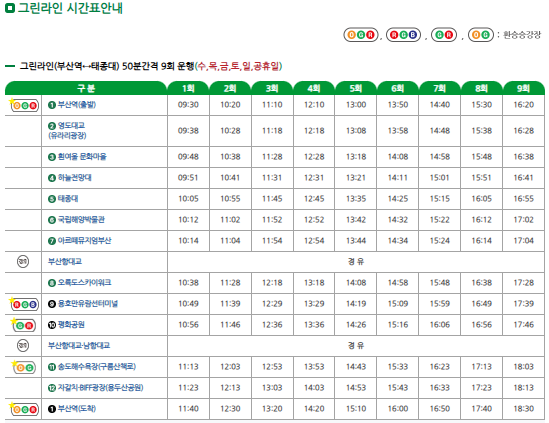
Task: Click the 부산항대교·남항대교 via row label
Action: click(79, 346)
